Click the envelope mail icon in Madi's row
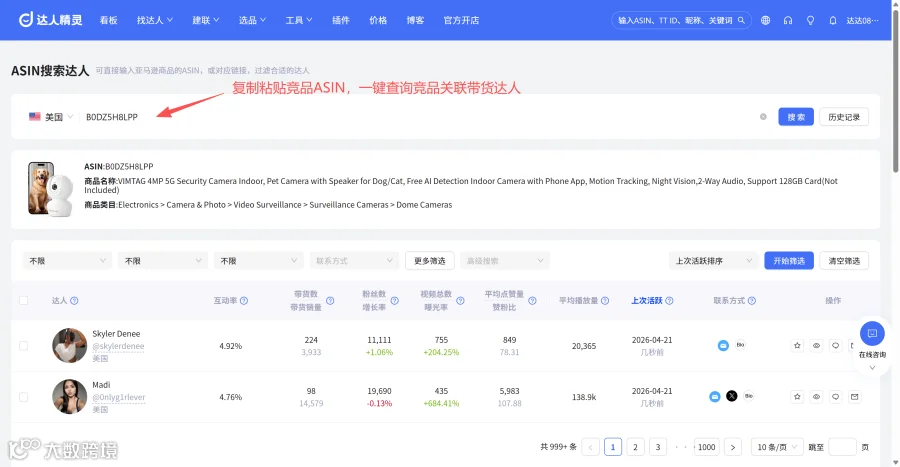Screen dimensions: 900x467 [x=855, y=396]
